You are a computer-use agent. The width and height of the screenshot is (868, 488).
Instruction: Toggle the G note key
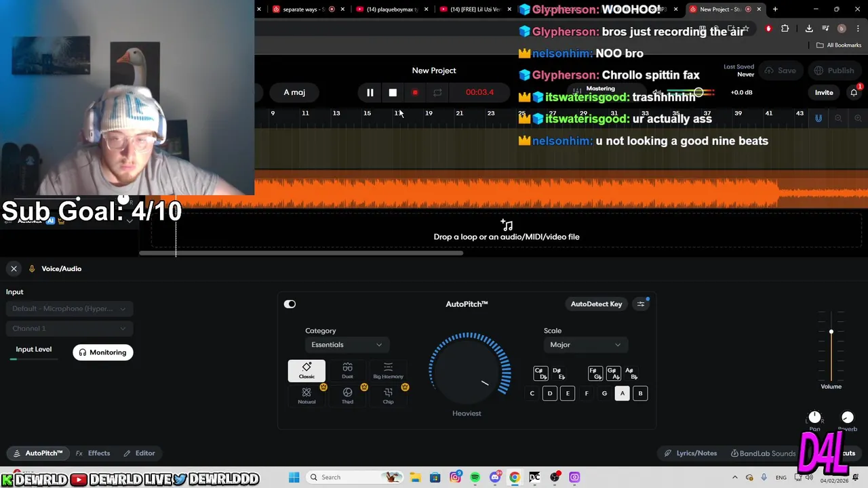(604, 393)
